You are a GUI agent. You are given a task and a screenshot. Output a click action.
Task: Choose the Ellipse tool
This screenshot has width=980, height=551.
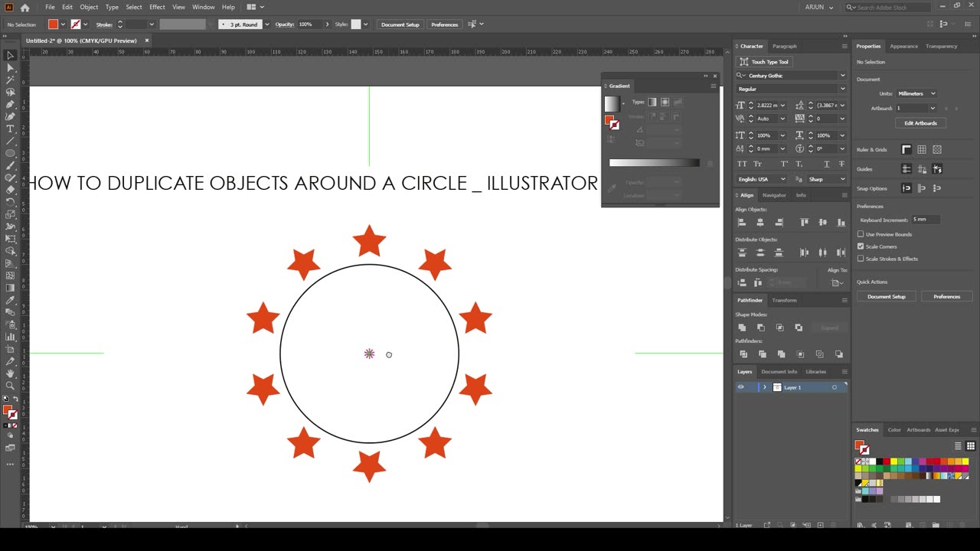click(10, 153)
